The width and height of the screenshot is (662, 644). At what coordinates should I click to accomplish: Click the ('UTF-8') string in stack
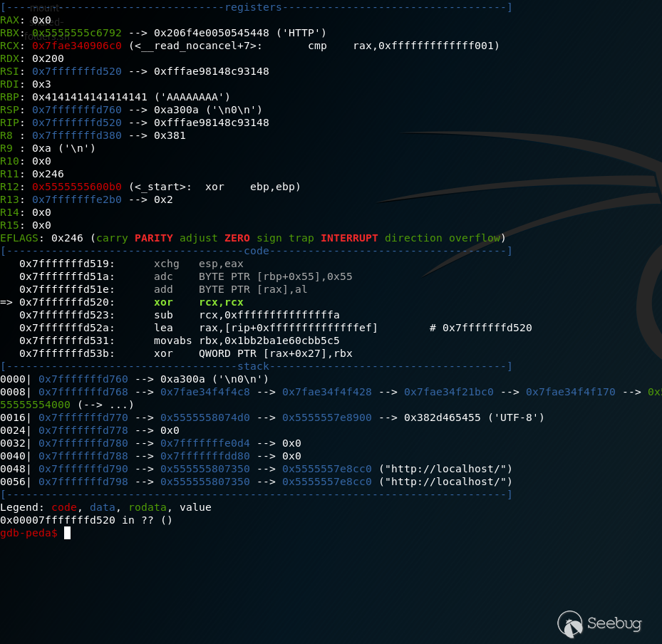pyautogui.click(x=516, y=417)
